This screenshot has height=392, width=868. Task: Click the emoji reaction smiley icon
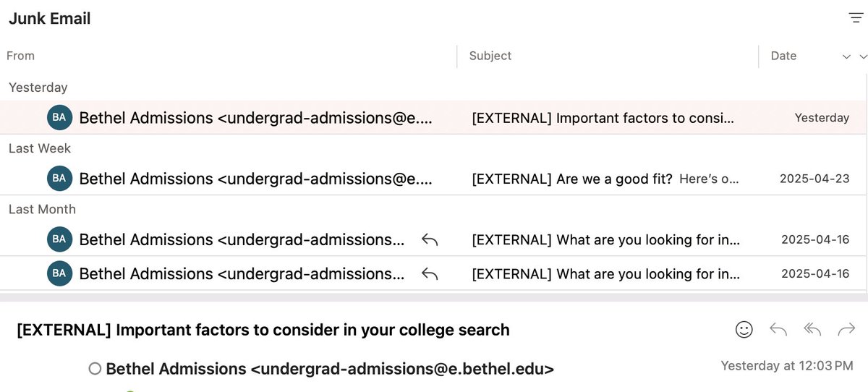coord(744,330)
